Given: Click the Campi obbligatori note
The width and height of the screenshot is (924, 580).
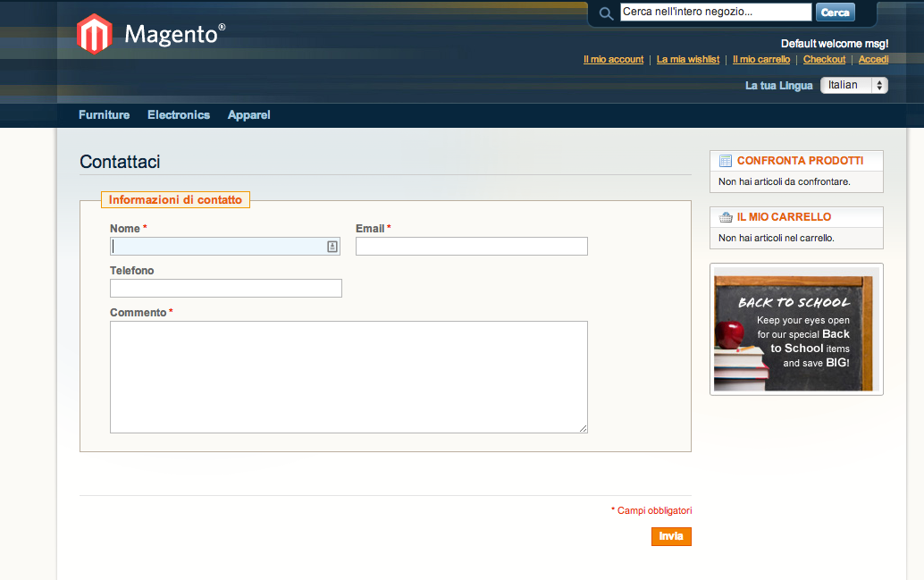Looking at the screenshot, I should click(651, 510).
